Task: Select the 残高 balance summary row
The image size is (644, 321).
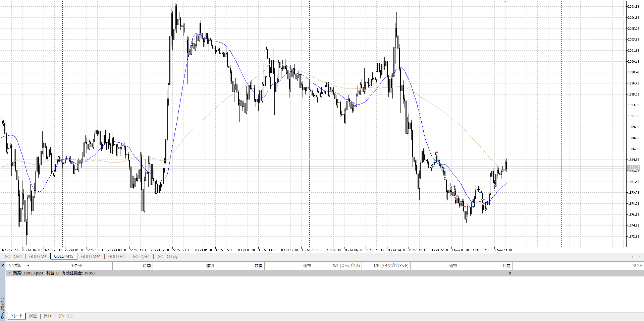Action: point(54,273)
